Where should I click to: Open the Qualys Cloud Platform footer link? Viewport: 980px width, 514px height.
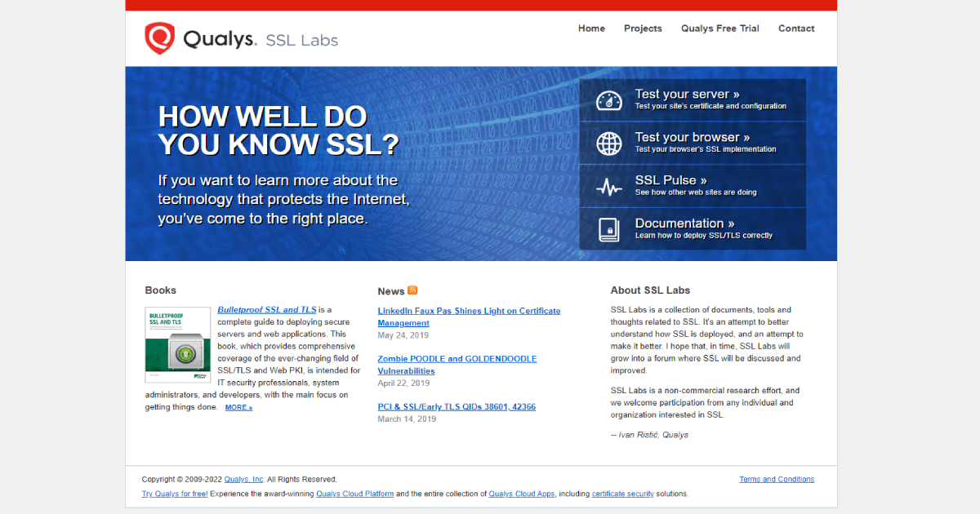coord(355,494)
